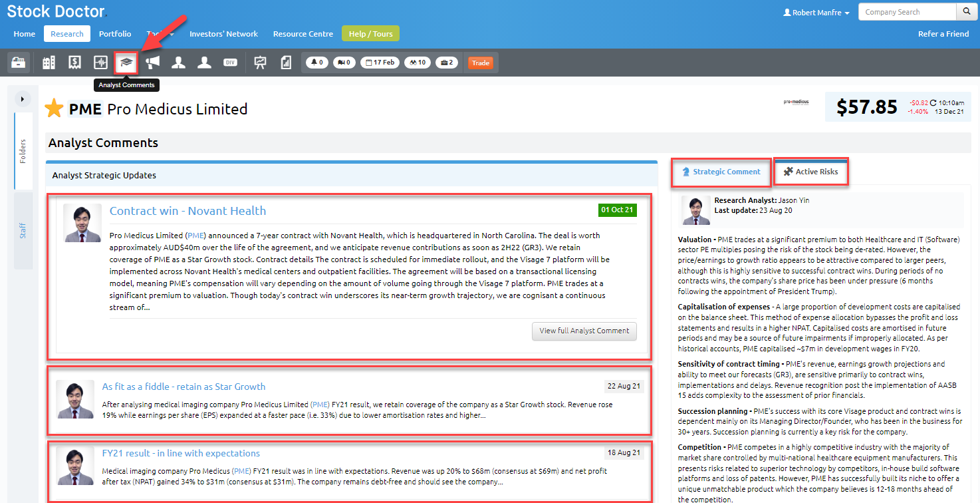Click Refer a Friend link
The width and height of the screenshot is (980, 503).
pyautogui.click(x=943, y=34)
